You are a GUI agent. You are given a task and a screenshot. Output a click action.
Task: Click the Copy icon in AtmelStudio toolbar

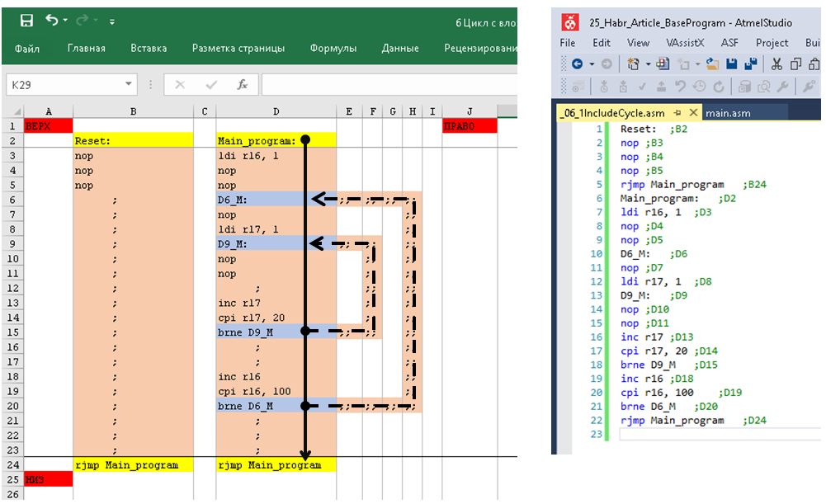[795, 64]
